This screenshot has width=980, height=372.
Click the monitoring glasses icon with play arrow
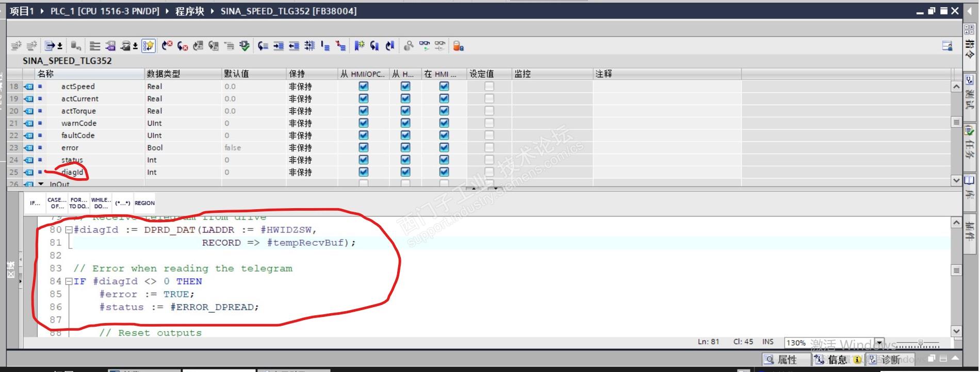424,46
